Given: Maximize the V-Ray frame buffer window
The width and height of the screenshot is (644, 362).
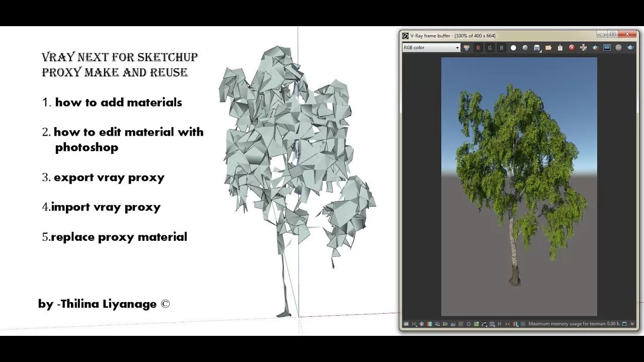Looking at the screenshot, I should coord(612,34).
